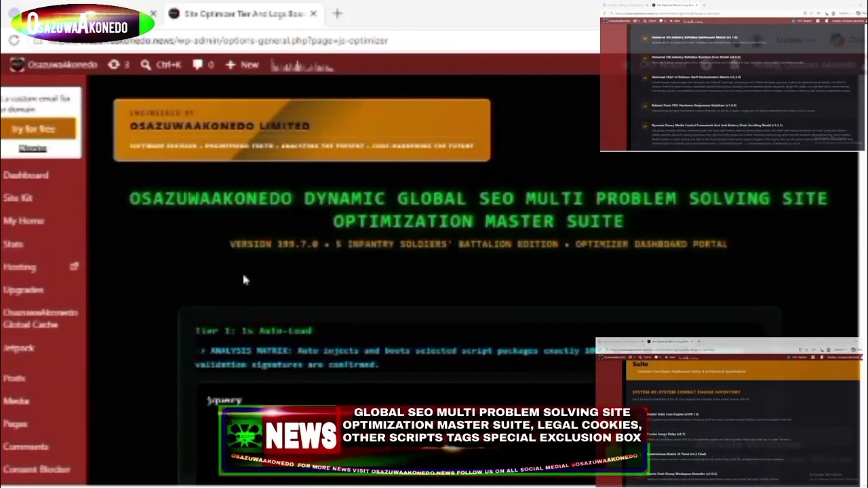The image size is (868, 488).
Task: Go to My Home in the sidebar
Action: coord(23,221)
